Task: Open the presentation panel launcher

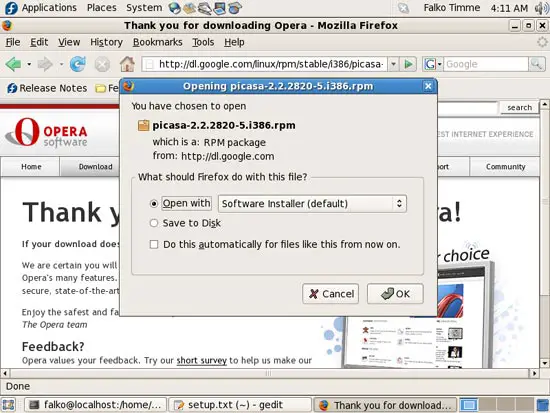Action: pyautogui.click(x=220, y=8)
